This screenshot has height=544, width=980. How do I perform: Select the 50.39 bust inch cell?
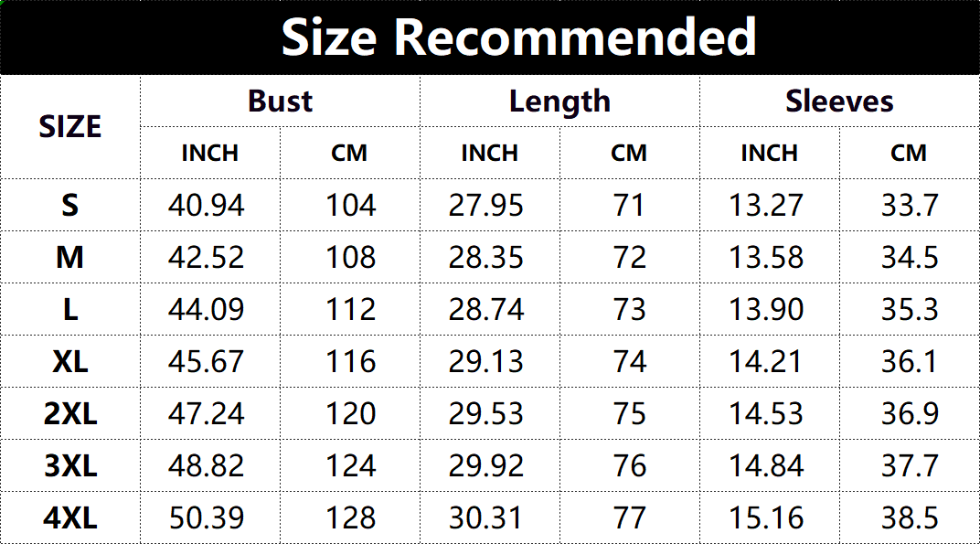click(207, 519)
